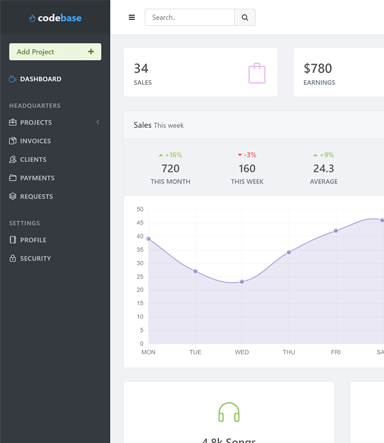
Task: Click the codebase logo
Action: tap(55, 18)
